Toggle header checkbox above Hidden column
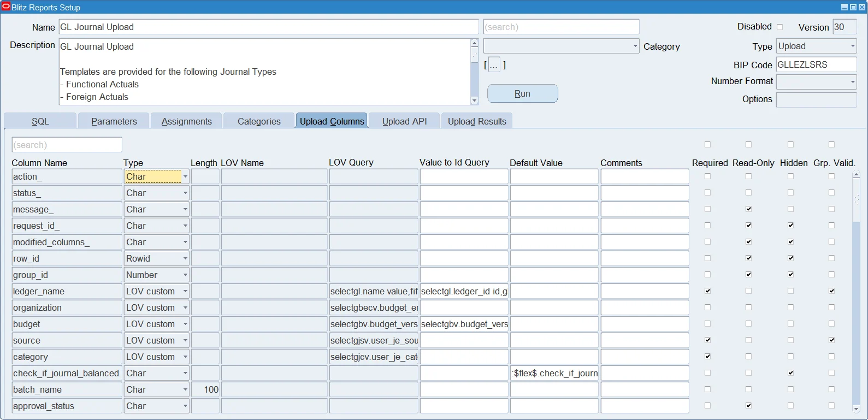Screen dimensions: 868x420 point(790,144)
